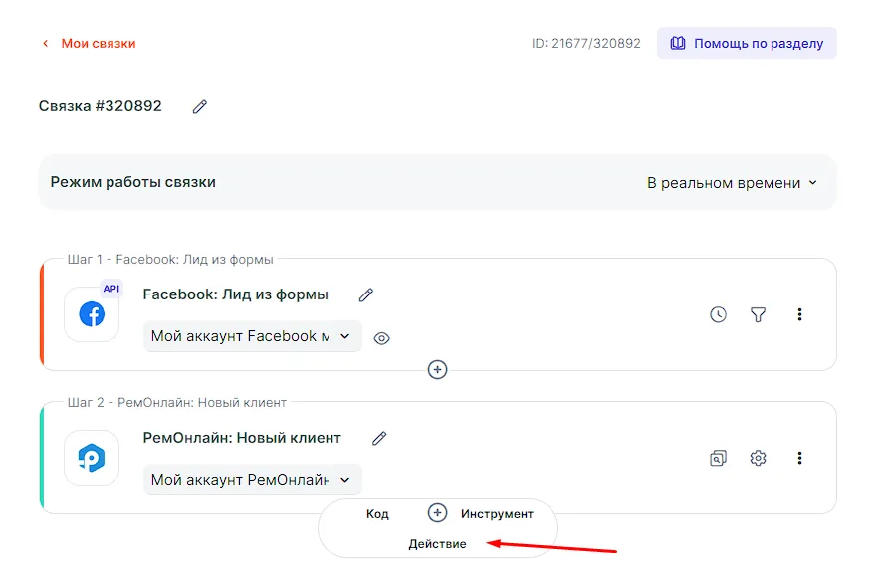Viewport: 882px width, 588px height.
Task: Expand the В реальном времени mode dropdown
Action: pyautogui.click(x=731, y=183)
